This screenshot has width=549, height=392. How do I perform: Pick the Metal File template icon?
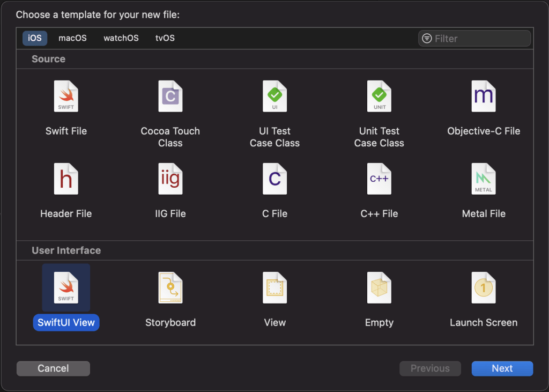pyautogui.click(x=484, y=179)
